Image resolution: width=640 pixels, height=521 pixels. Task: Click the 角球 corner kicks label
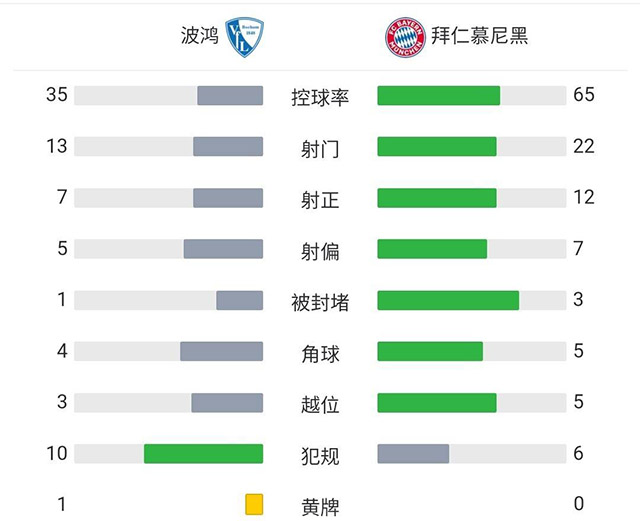point(320,353)
